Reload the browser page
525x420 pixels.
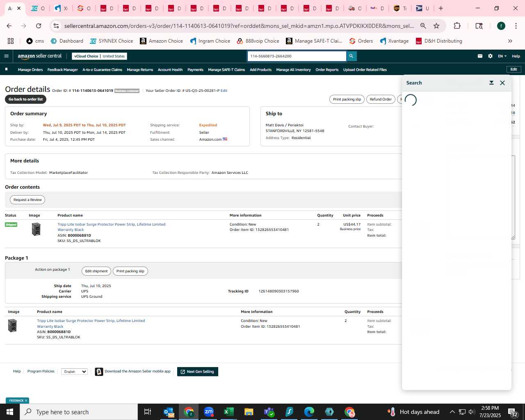(39, 26)
